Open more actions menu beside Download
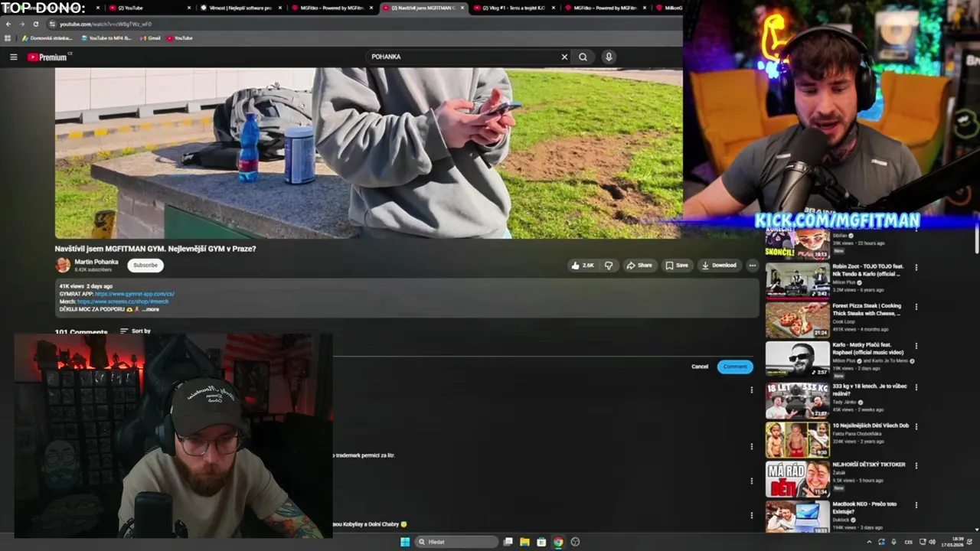Screen dimensions: 980x551 pos(753,266)
